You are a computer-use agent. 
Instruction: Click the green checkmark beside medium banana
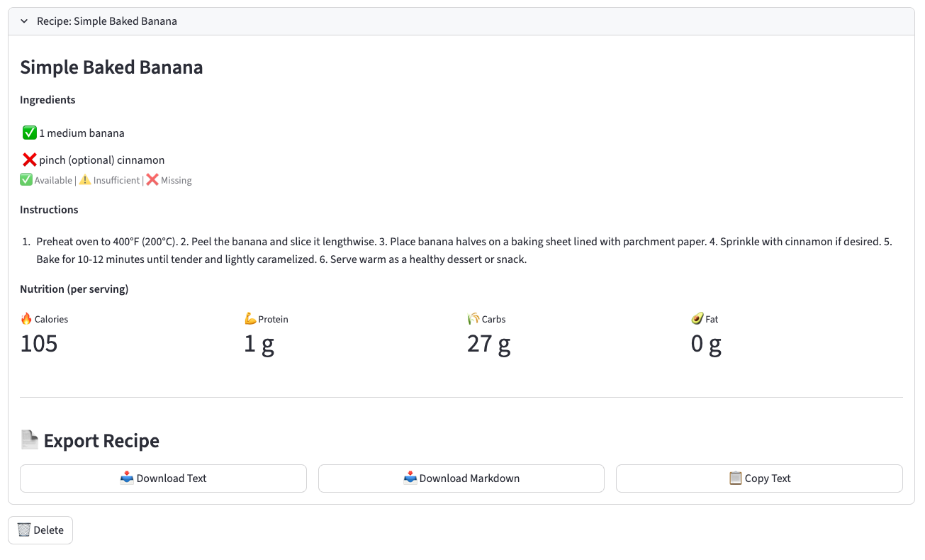[x=29, y=133]
